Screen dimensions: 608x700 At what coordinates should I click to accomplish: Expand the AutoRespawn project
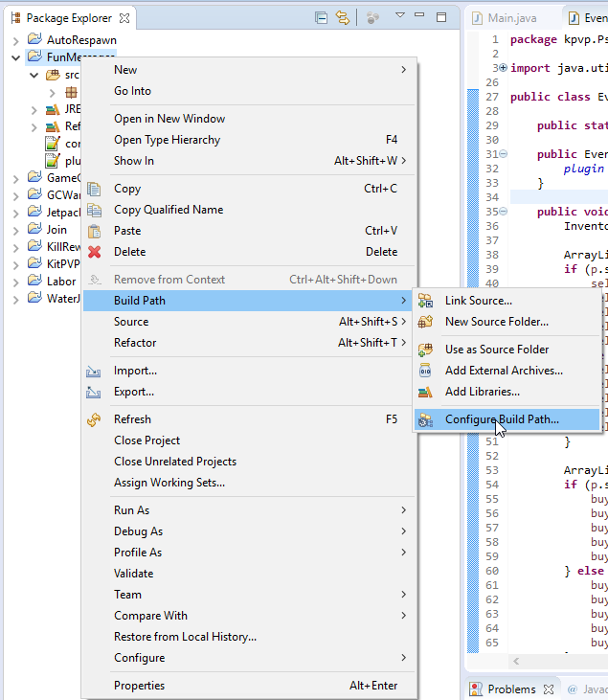pyautogui.click(x=16, y=41)
